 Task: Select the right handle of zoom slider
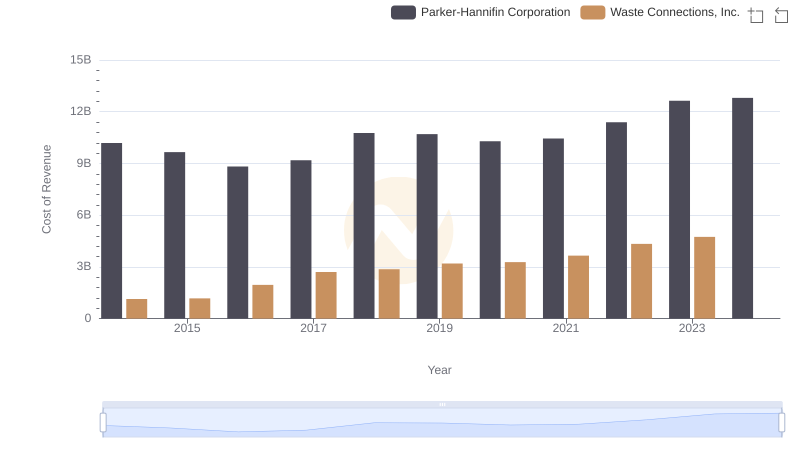click(781, 423)
